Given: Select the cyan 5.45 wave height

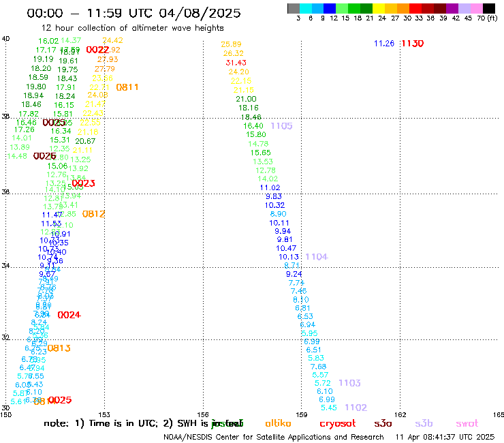Looking at the screenshot, I should point(329,408).
